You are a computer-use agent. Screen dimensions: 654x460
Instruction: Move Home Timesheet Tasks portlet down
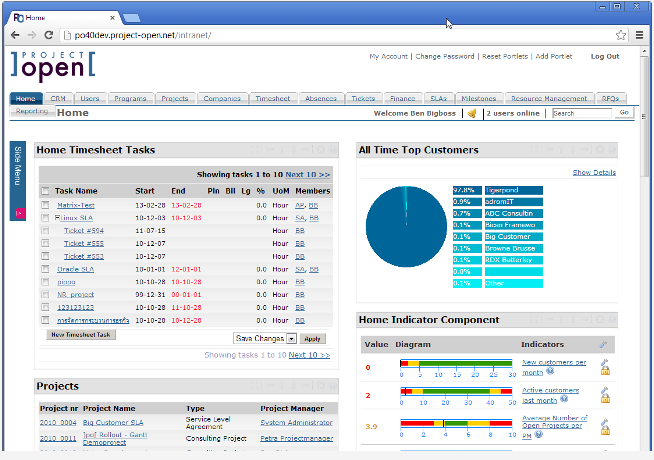point(294,149)
